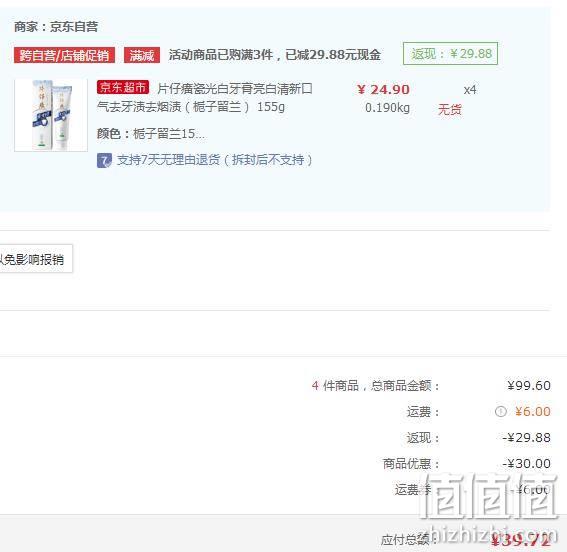Screen dimensions: 567x552
Task: Click the ¥99.60 total goods amount
Action: coord(529,386)
